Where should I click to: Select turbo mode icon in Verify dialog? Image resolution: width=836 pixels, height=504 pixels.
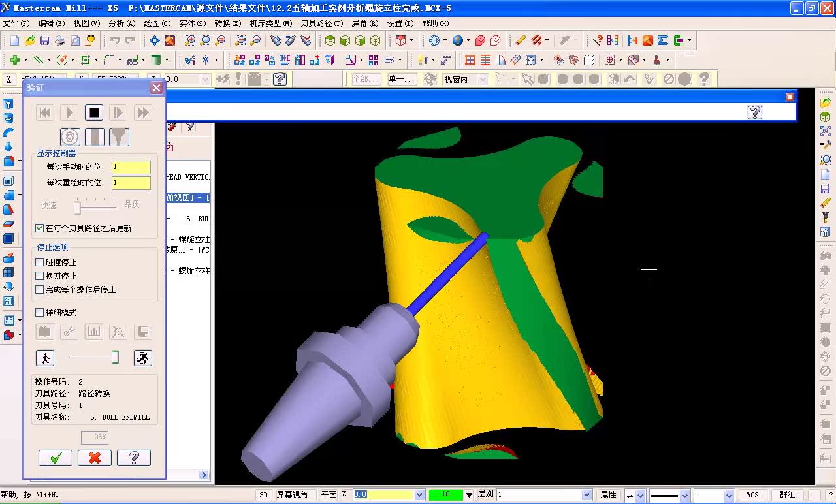[x=70, y=136]
